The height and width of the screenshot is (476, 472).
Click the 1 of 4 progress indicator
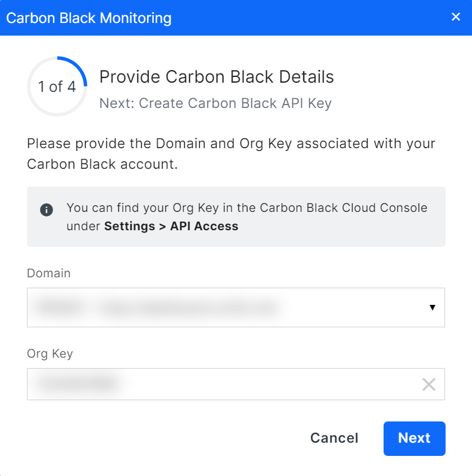[x=57, y=86]
